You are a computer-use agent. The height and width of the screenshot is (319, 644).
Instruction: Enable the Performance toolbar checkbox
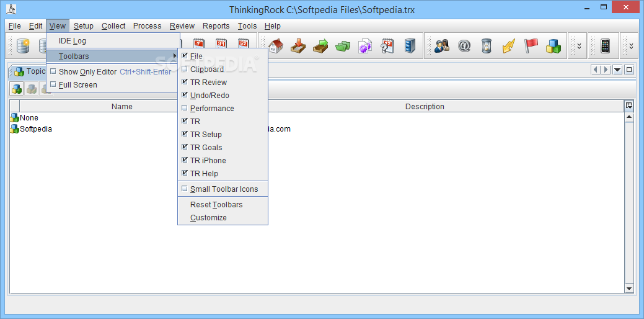pos(185,108)
